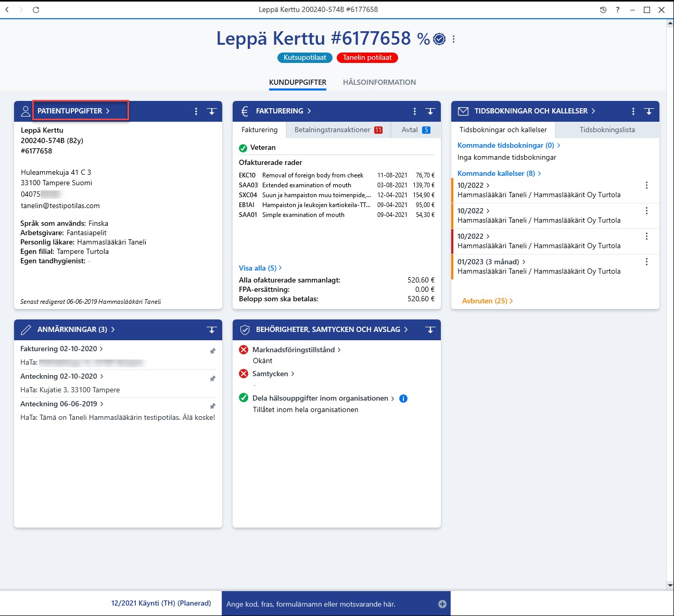The image size is (674, 616).
Task: Click the euro icon in Fakturering header
Action: pyautogui.click(x=245, y=111)
